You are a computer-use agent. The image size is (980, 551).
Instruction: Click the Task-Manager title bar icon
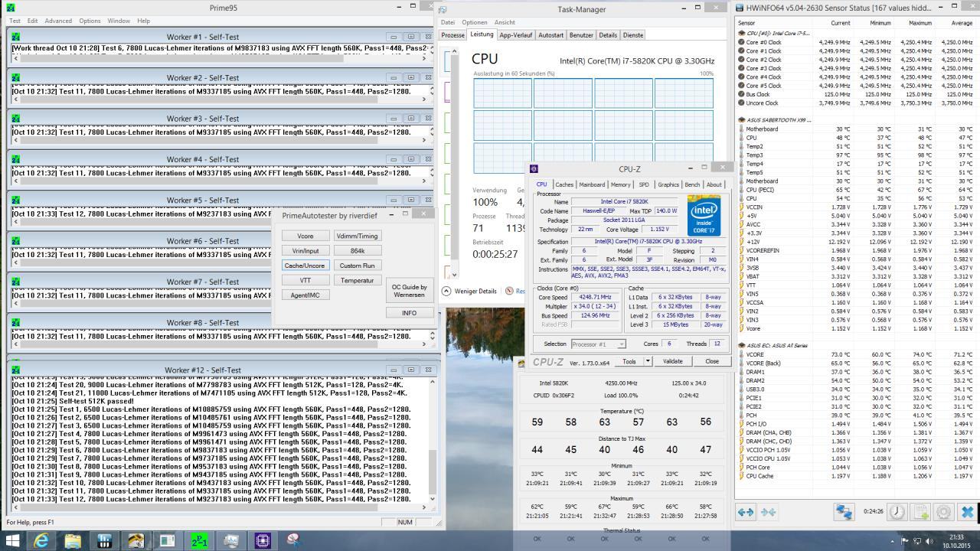click(443, 10)
